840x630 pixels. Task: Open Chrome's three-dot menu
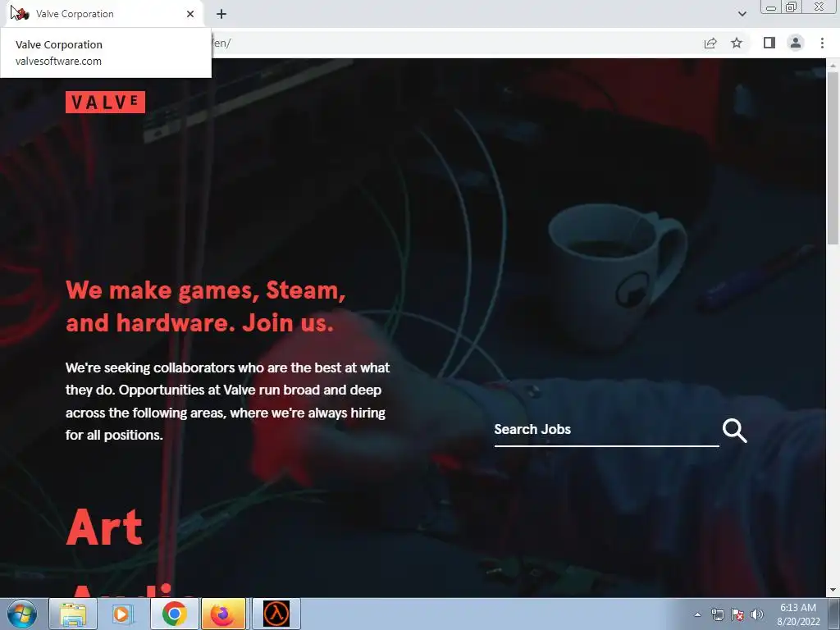pos(822,43)
